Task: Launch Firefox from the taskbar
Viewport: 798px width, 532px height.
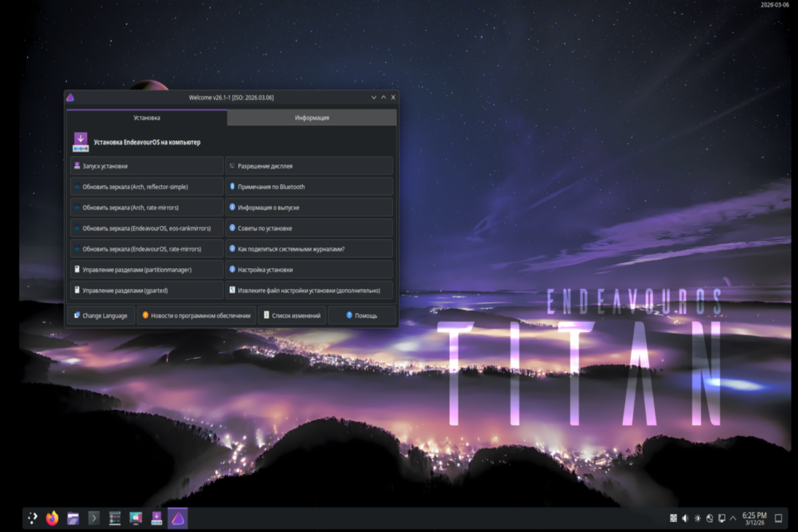Action: (x=51, y=517)
